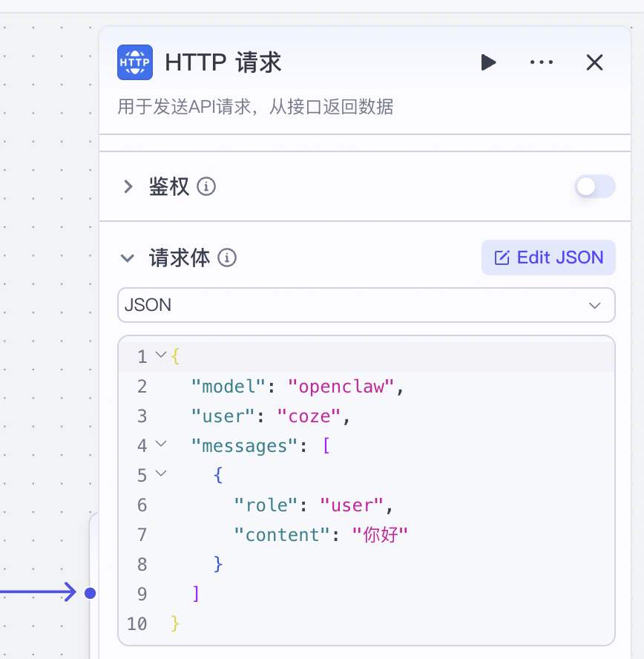Screen dimensions: 644x659
Task: Click the HTTP 请求 panel title
Action: click(223, 62)
